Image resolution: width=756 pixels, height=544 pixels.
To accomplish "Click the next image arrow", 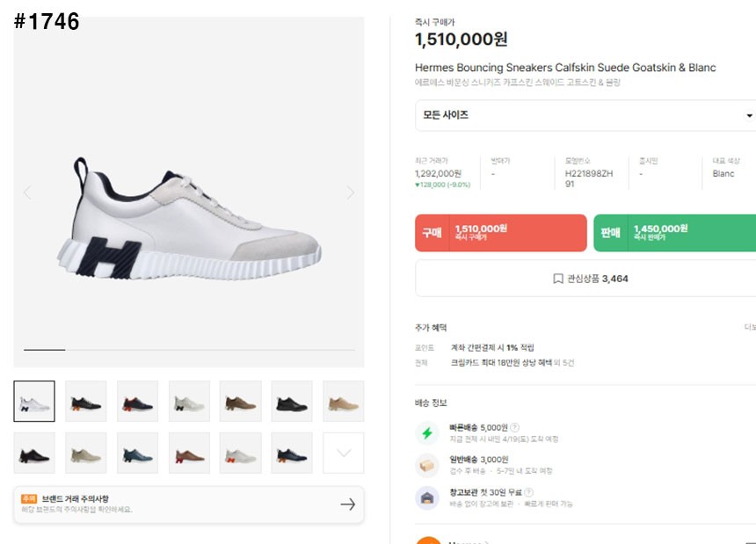I will pos(350,192).
